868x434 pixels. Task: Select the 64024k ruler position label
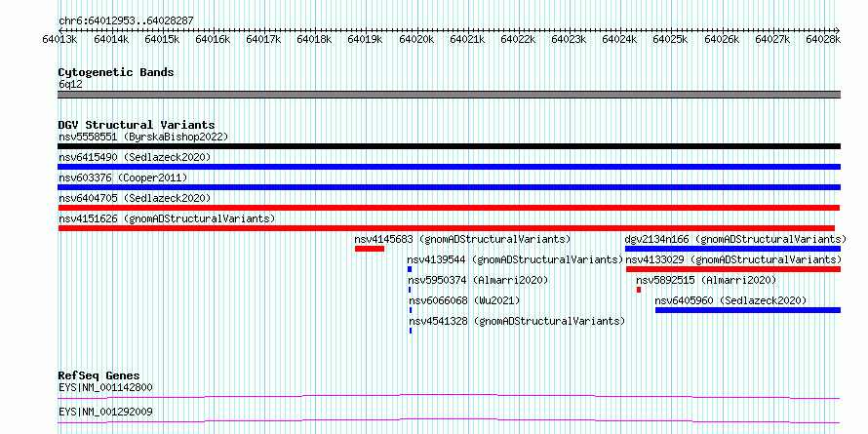click(619, 39)
